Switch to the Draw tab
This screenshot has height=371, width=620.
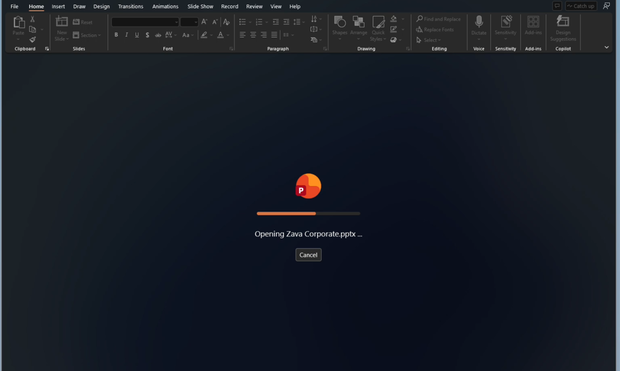click(x=79, y=6)
